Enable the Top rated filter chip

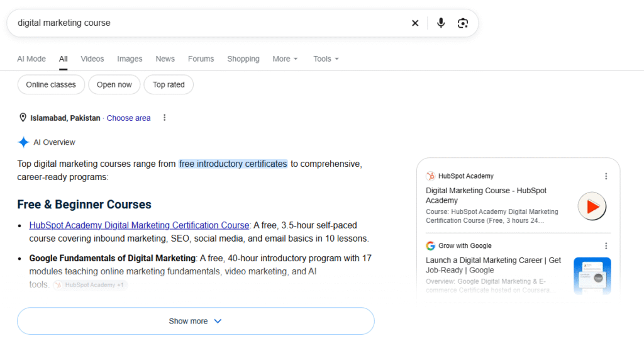point(169,84)
